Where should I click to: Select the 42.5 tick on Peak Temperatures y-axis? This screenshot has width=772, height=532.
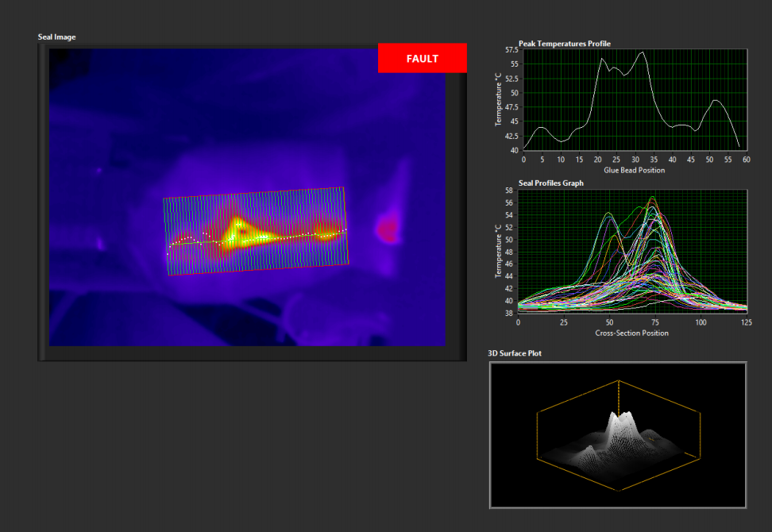[511, 135]
